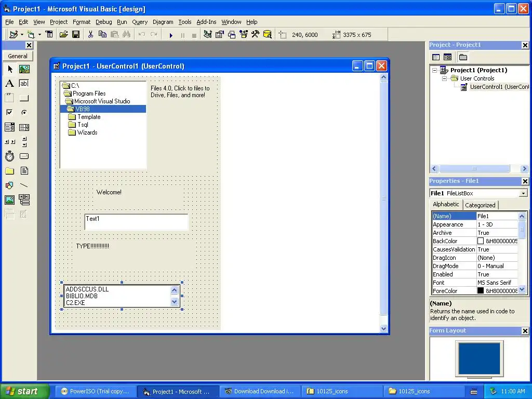This screenshot has height=399, width=532.
Task: Collapse the User Controls folder node
Action: [445, 78]
